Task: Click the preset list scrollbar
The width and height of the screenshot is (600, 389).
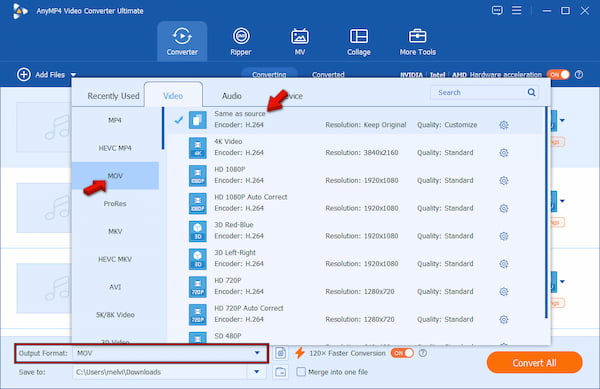Action: tap(546, 213)
